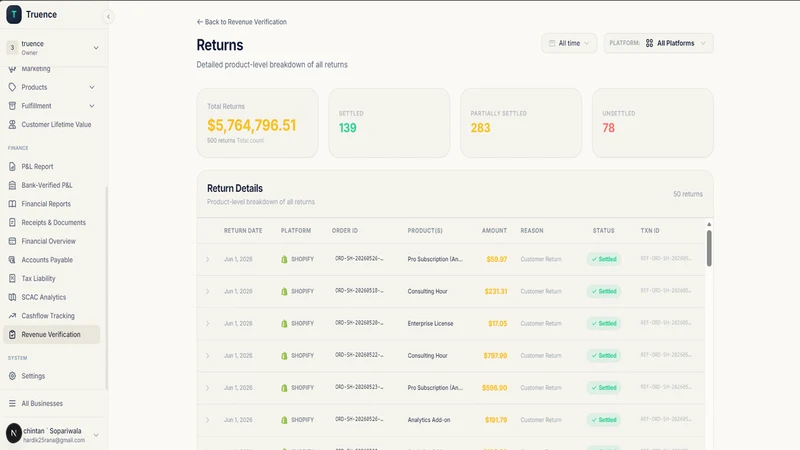Open the user account menu chevron

tap(96, 435)
